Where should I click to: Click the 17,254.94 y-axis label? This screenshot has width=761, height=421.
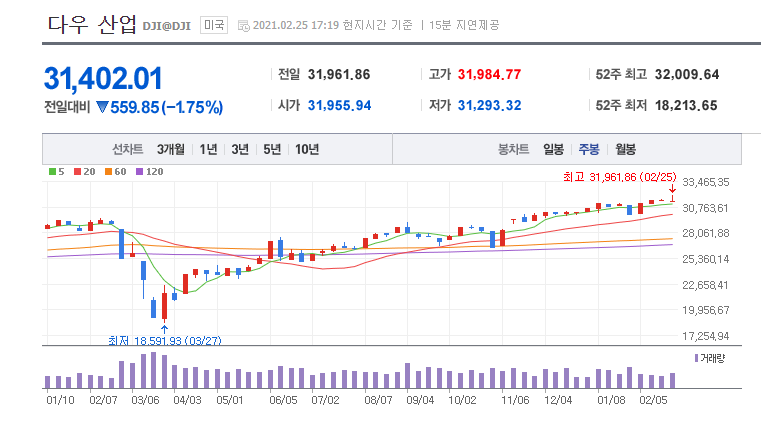(706, 336)
